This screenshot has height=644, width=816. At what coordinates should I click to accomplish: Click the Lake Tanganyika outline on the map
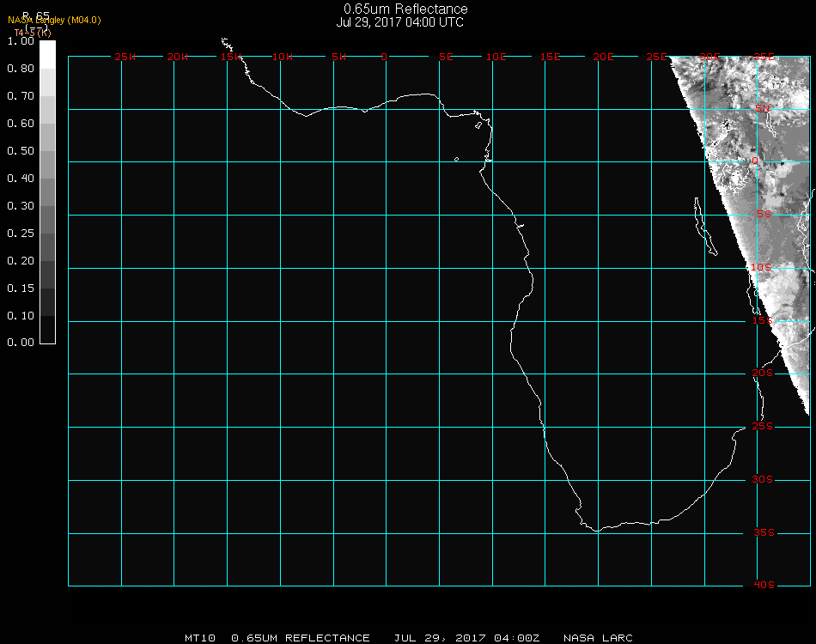point(704,227)
